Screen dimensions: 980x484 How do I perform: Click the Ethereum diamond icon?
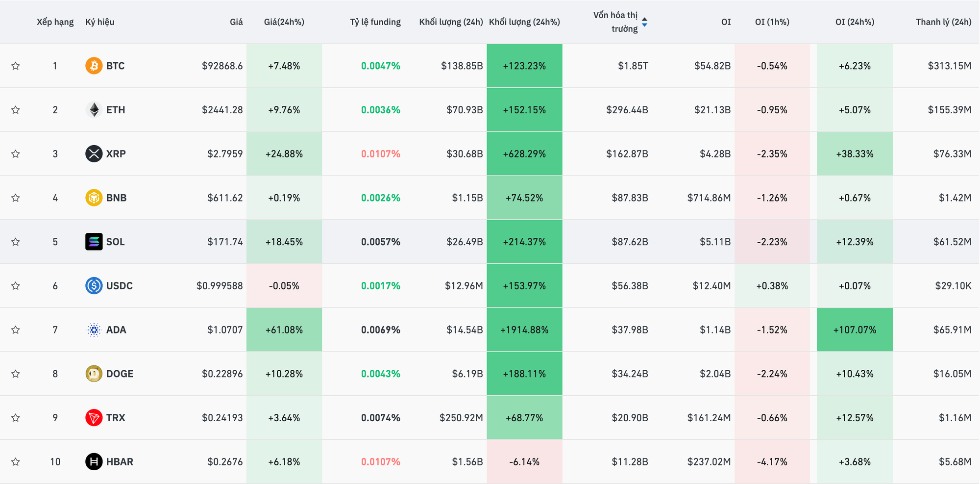click(x=94, y=110)
